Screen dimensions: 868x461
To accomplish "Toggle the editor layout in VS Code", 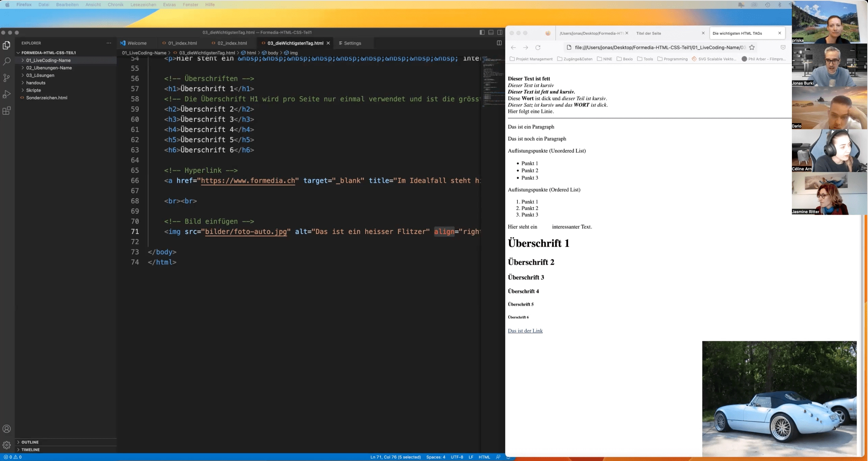I will [499, 43].
